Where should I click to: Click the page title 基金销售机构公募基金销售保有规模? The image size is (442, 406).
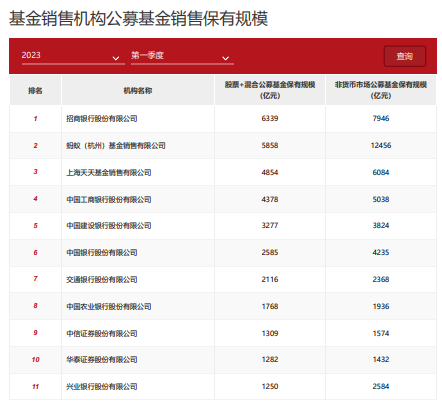click(138, 18)
